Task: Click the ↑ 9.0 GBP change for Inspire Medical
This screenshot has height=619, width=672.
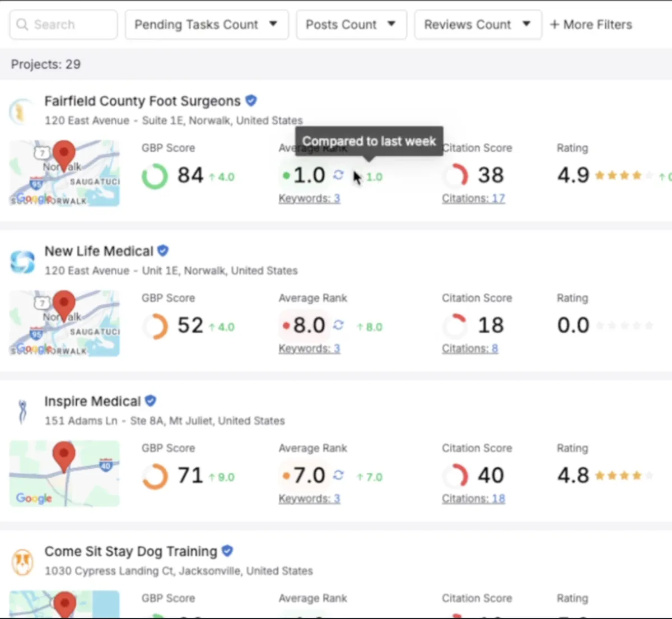Action: [222, 477]
